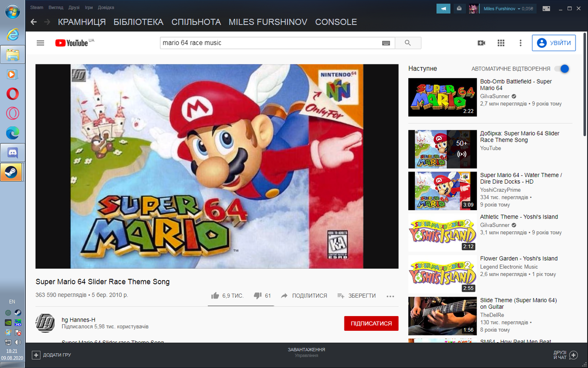This screenshot has width=588, height=368.
Task: Click the УВІЙТИ sign-in button
Action: pyautogui.click(x=554, y=43)
